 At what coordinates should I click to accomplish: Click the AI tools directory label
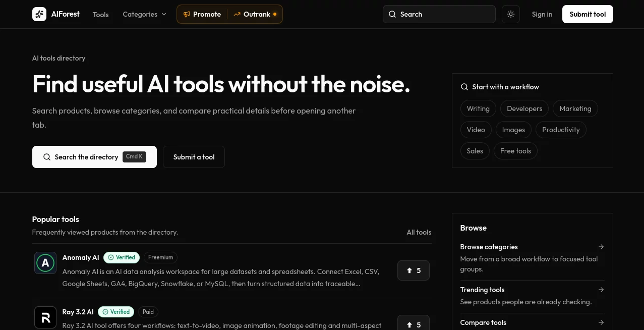58,58
